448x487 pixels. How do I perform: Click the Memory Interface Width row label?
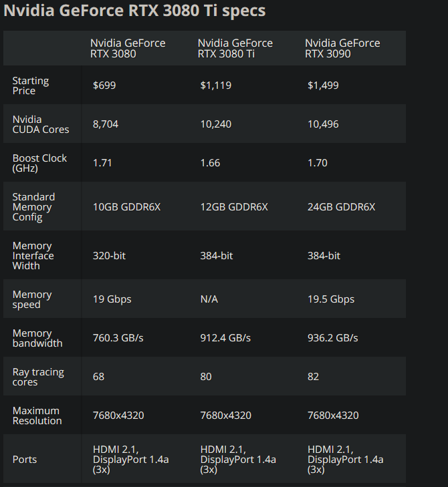click(33, 256)
